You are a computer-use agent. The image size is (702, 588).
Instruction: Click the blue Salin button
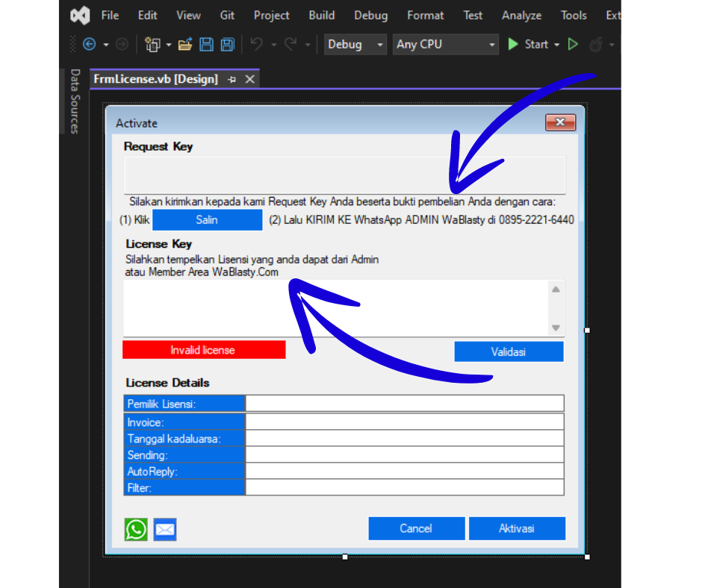(207, 220)
